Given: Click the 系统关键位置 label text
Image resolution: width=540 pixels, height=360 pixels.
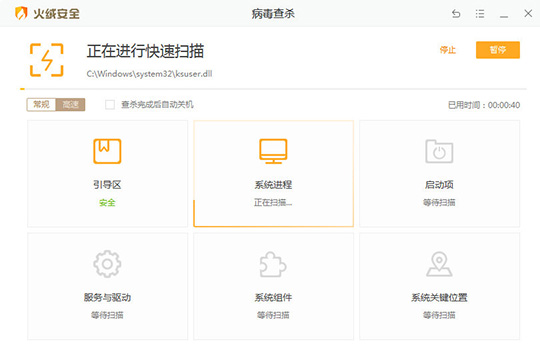Looking at the screenshot, I should 439,298.
